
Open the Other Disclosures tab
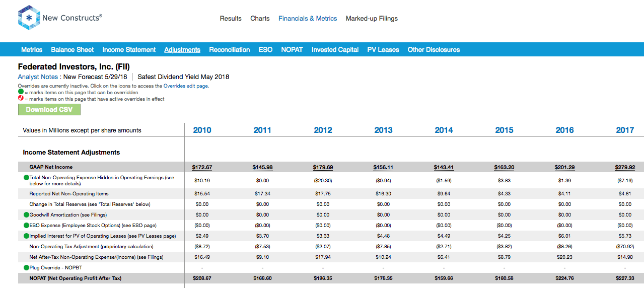point(434,49)
